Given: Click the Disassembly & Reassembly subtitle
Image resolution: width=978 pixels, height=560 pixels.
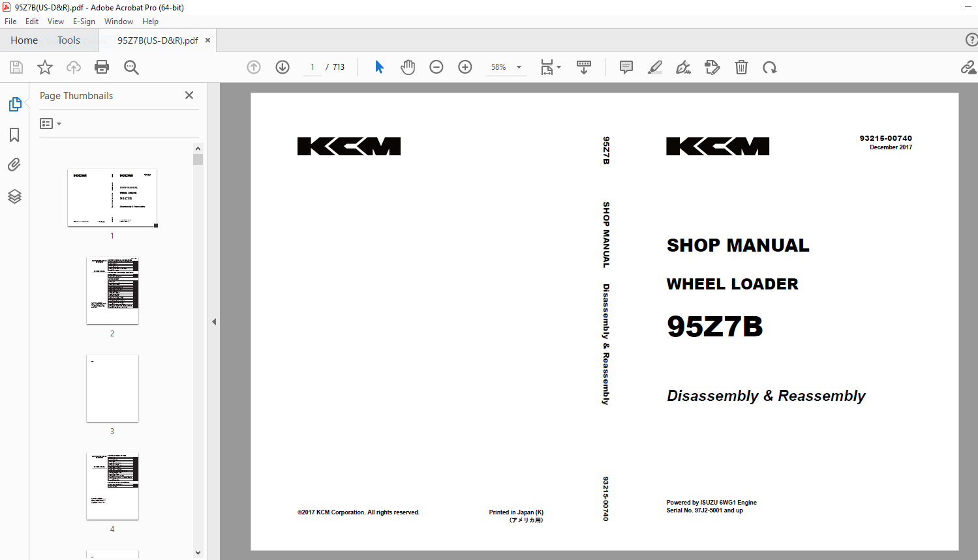Looking at the screenshot, I should pyautogui.click(x=766, y=396).
